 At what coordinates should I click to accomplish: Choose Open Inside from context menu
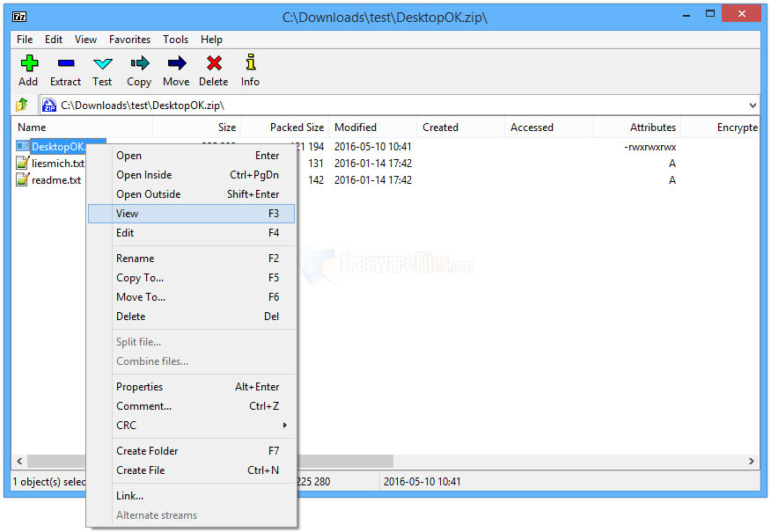192,175
